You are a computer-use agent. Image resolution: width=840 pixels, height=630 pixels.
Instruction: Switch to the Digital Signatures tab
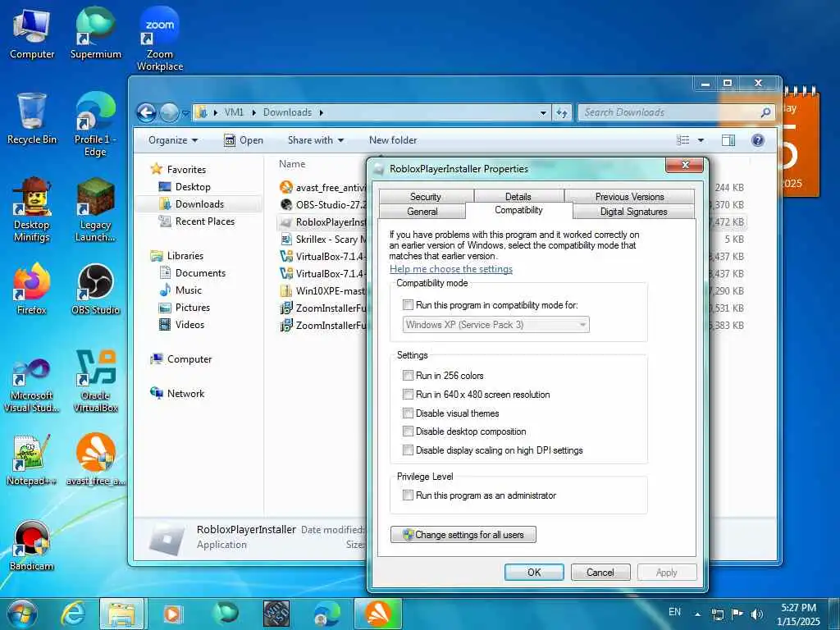pos(634,212)
